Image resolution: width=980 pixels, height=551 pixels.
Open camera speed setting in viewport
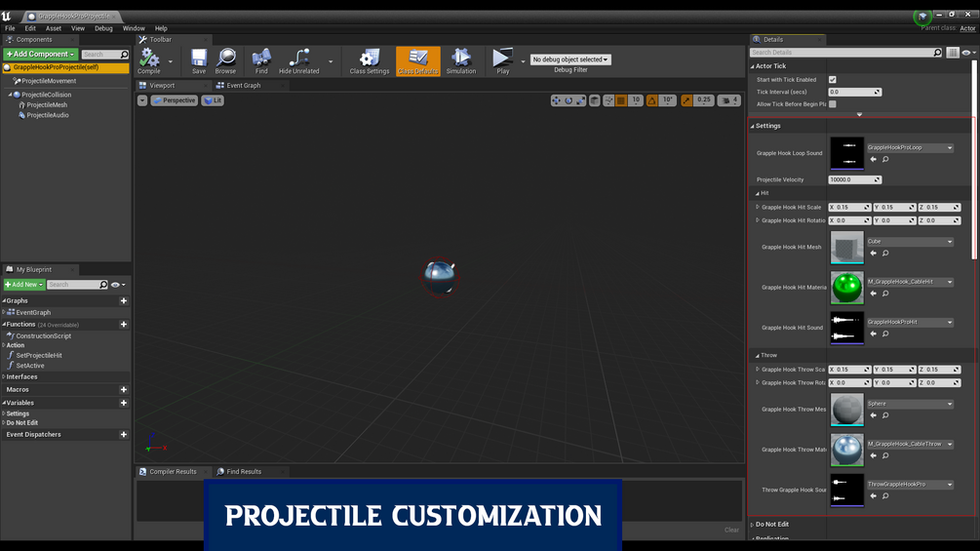point(729,100)
